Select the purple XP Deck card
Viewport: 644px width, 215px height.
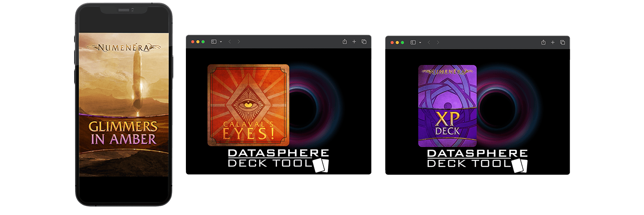pos(447,106)
